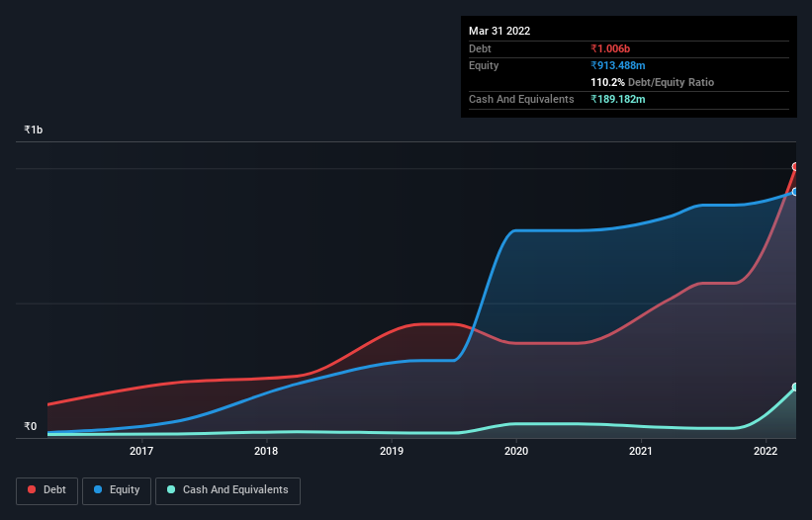Click the ₹1b y-axis label
This screenshot has height=520, width=812.
(34, 130)
